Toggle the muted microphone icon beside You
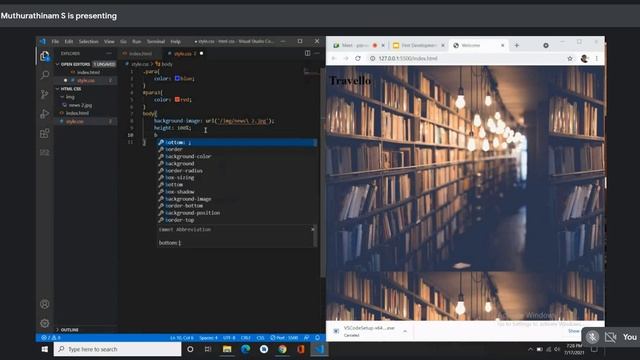The height and width of the screenshot is (360, 640). tap(592, 337)
